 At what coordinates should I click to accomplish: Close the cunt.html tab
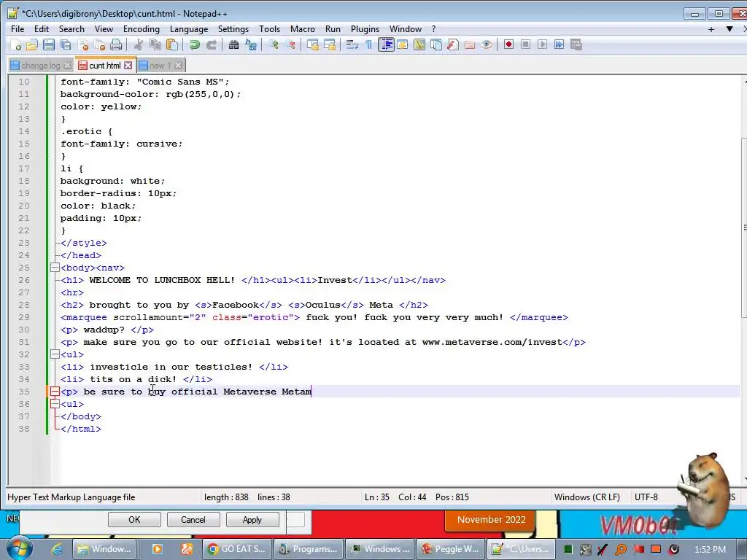[x=128, y=65]
